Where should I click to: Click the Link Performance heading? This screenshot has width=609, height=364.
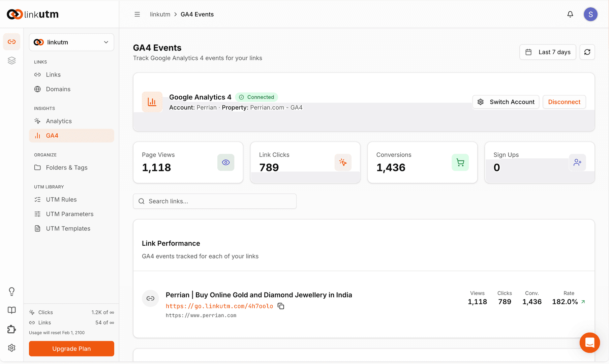pos(171,243)
